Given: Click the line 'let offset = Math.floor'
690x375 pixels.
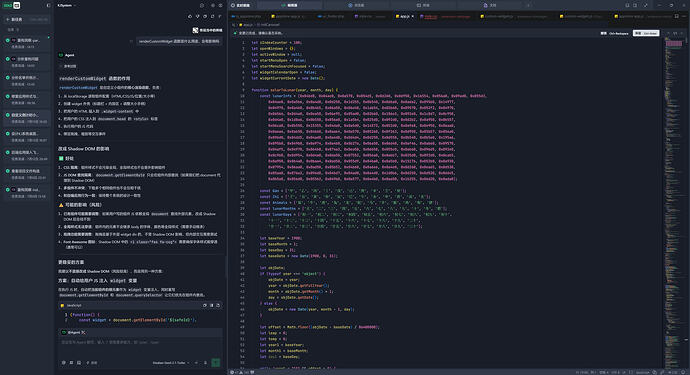Looking at the screenshot, I should [x=319, y=327].
